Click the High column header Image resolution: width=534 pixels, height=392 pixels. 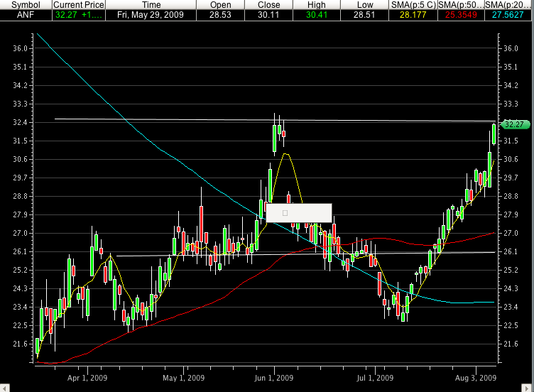317,4
